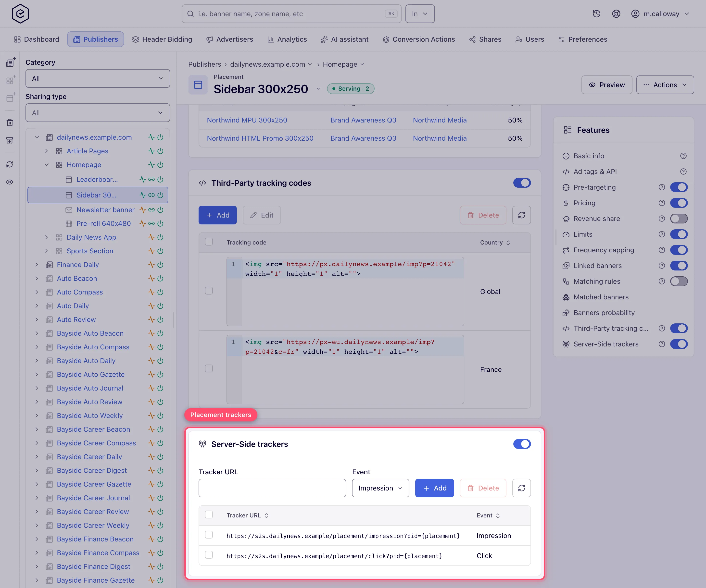Check the Click tracker URL row checkbox
This screenshot has width=706, height=588.
(x=209, y=555)
